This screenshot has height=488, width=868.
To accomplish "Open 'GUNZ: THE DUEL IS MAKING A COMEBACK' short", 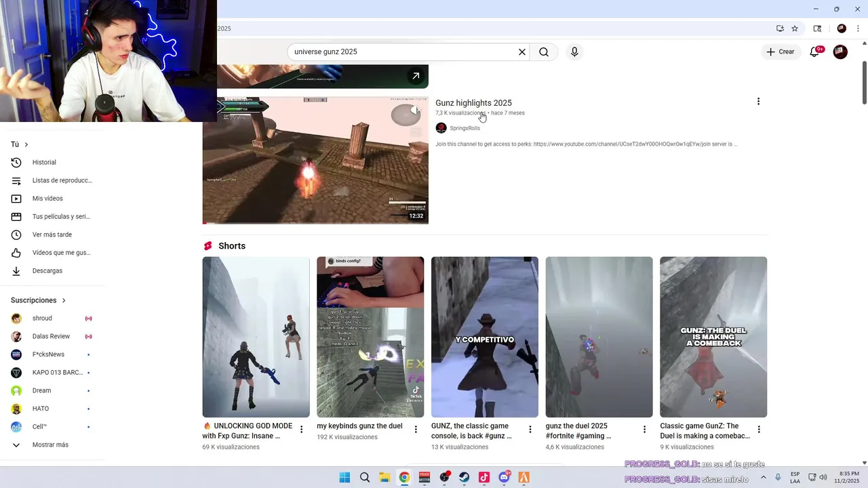I will 713,337.
